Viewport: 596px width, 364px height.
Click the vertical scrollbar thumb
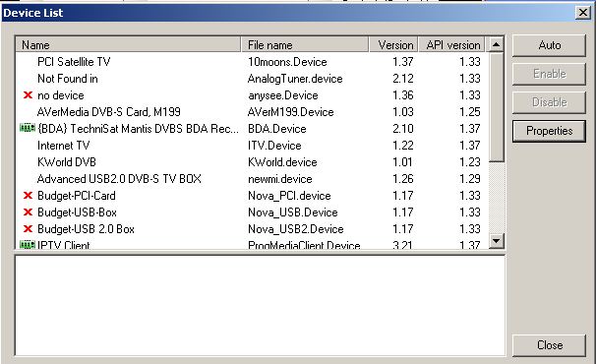[496, 107]
